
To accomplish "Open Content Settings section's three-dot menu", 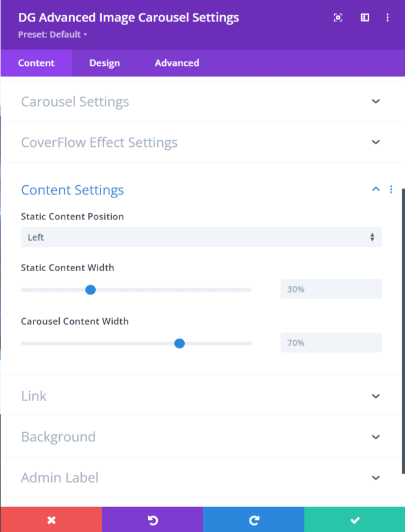I will coord(391,190).
